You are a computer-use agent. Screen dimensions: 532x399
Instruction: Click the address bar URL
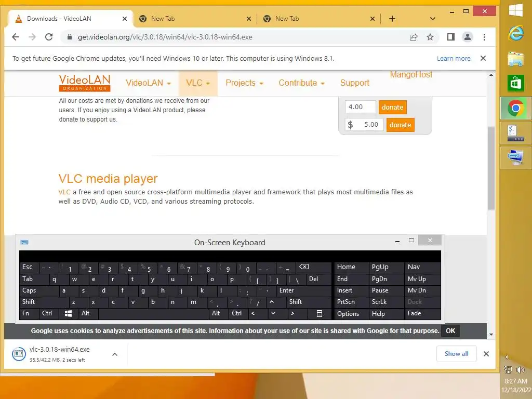point(165,37)
